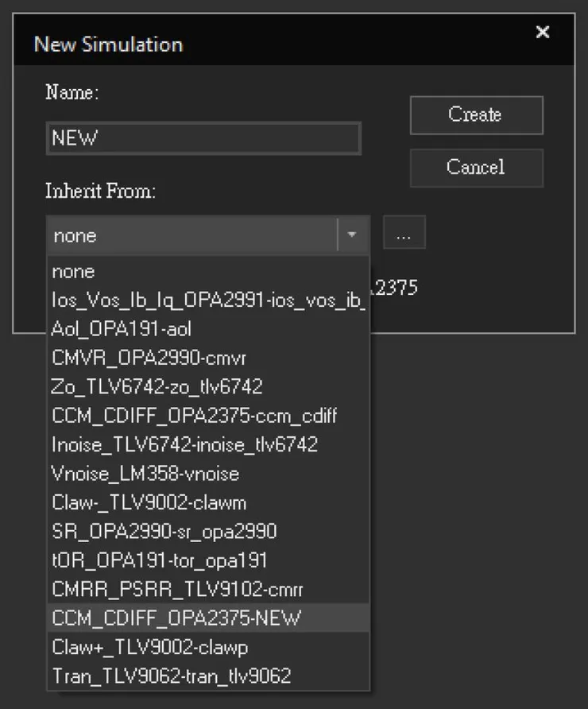
Task: Click the ellipsis browse button
Action: 404,235
